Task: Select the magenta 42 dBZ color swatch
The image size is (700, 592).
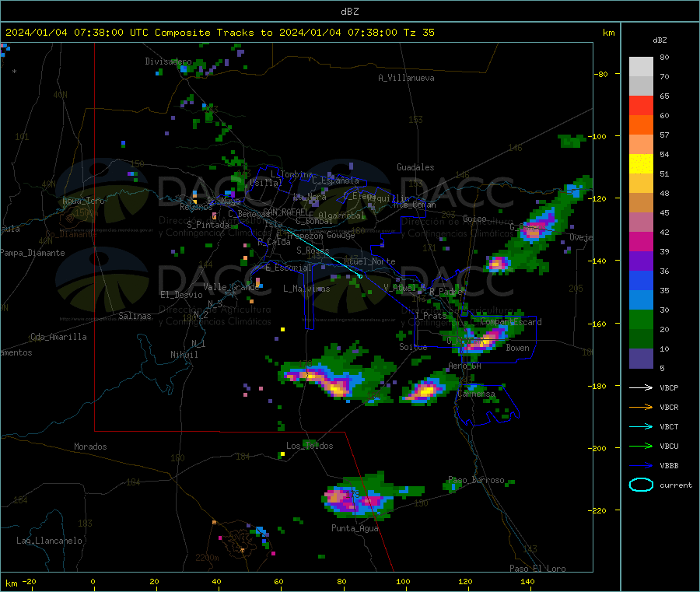Action: click(x=641, y=241)
